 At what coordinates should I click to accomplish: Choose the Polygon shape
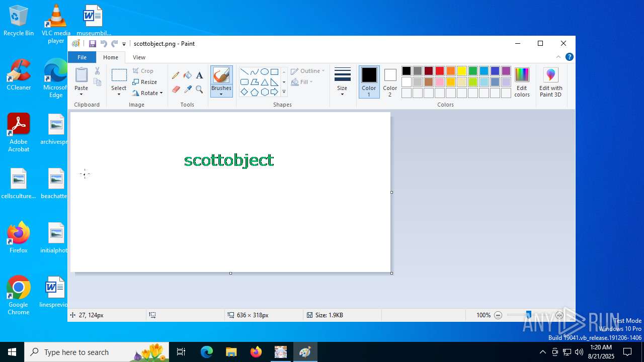254,82
